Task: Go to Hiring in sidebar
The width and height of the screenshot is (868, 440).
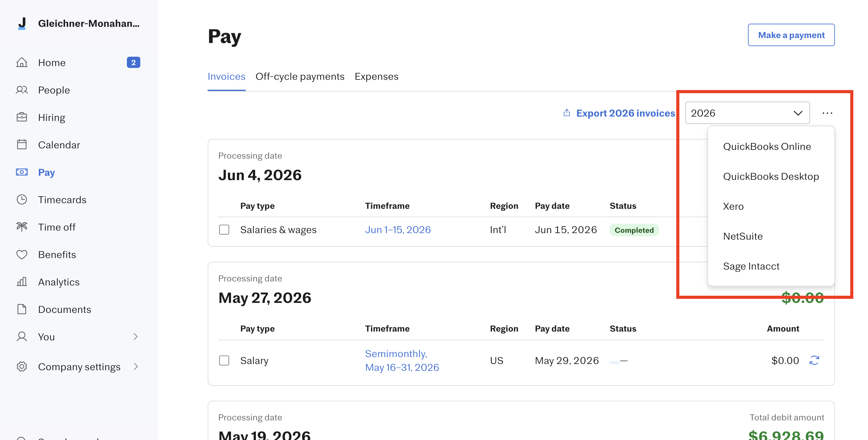Action: pos(51,117)
